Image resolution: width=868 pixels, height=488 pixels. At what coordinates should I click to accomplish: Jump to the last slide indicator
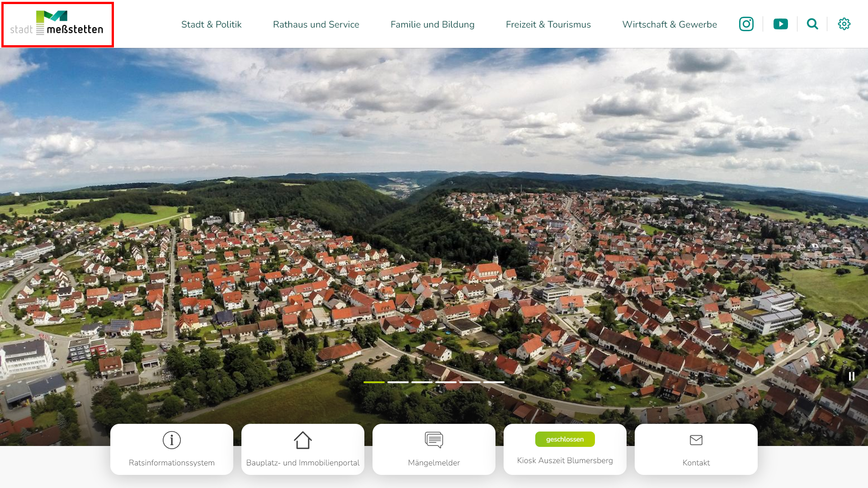pos(494,382)
